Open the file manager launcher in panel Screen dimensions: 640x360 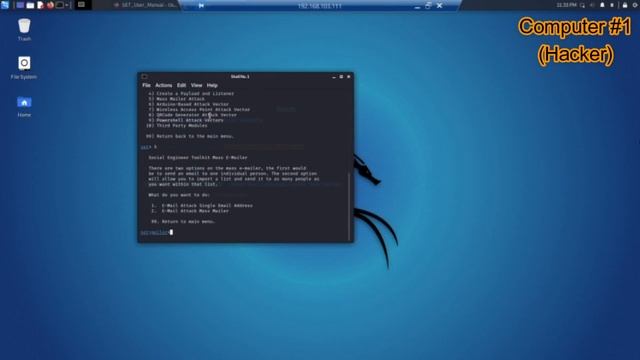coord(30,5)
